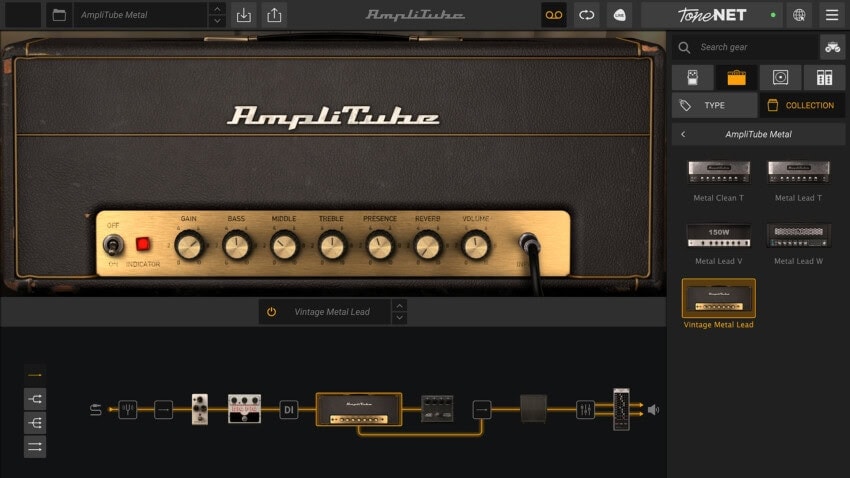This screenshot has width=850, height=478.
Task: Step to previous amp model arrow
Action: pos(400,306)
